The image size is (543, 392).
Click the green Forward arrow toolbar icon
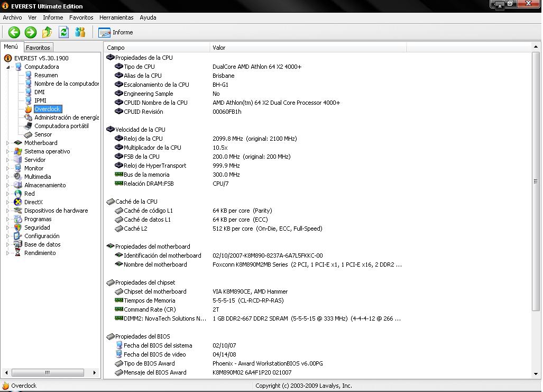(31, 32)
